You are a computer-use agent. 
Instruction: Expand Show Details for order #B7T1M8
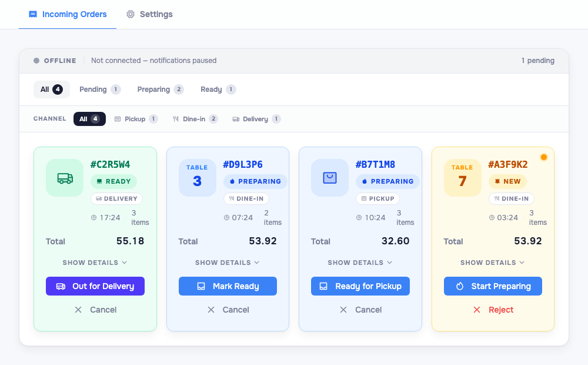[x=360, y=263]
